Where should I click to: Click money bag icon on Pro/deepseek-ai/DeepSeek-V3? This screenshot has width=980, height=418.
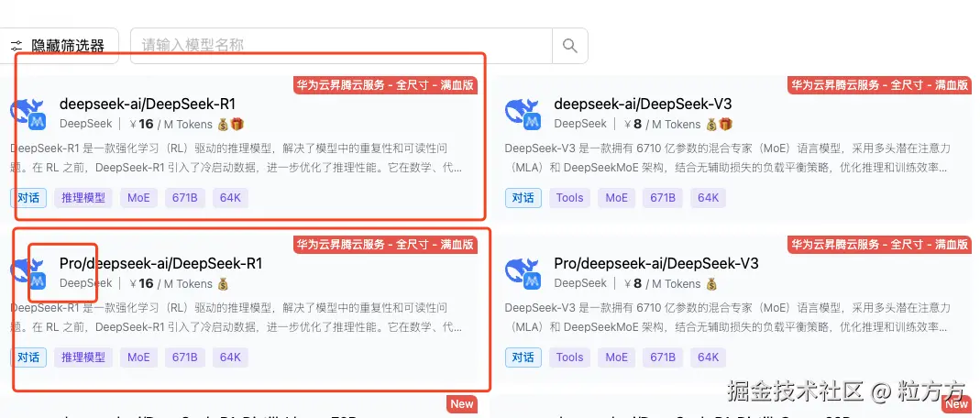click(x=712, y=283)
